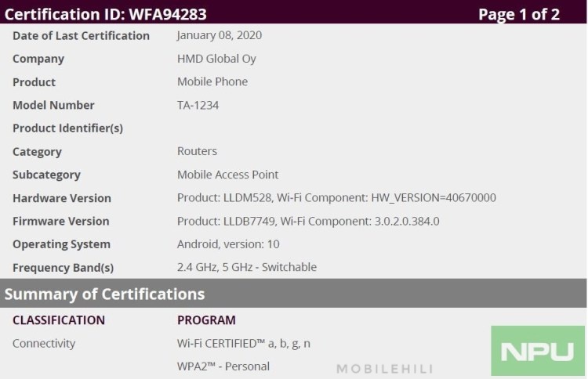Select the Firmware Version label
Screen dimensions: 588x379
point(60,222)
